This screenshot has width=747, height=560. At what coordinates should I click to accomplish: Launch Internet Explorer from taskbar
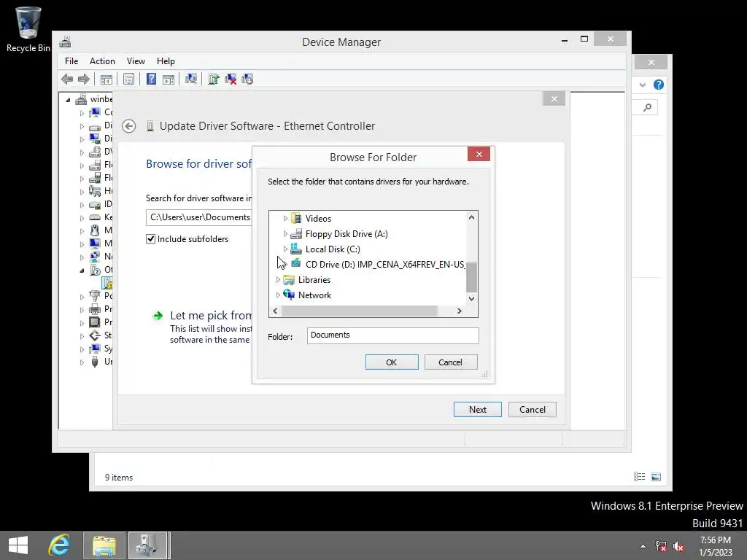click(59, 545)
